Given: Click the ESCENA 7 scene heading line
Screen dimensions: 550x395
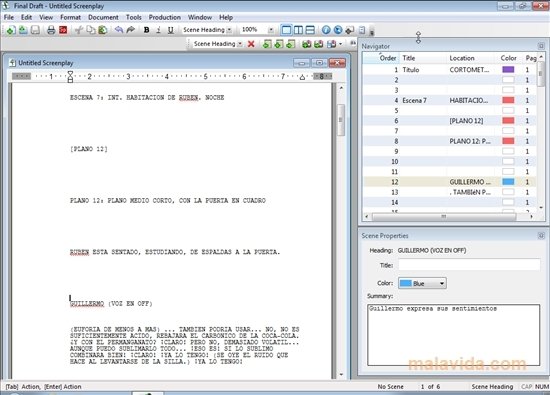Looking at the screenshot, I should pos(147,98).
